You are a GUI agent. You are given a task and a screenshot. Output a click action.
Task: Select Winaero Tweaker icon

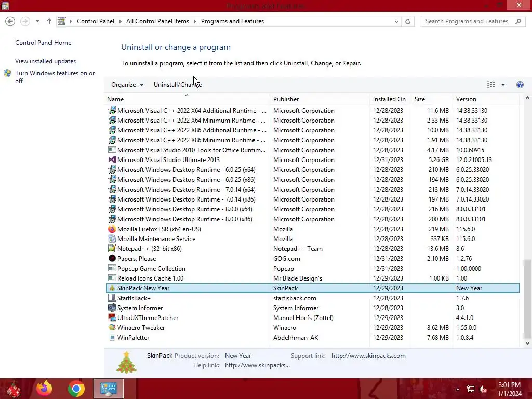tap(112, 327)
